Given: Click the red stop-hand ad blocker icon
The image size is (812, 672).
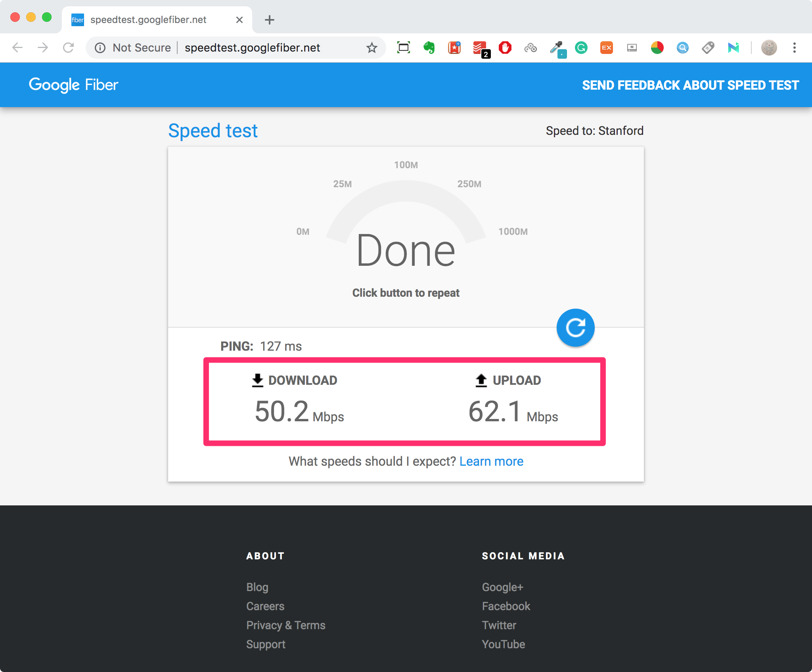Looking at the screenshot, I should (505, 48).
